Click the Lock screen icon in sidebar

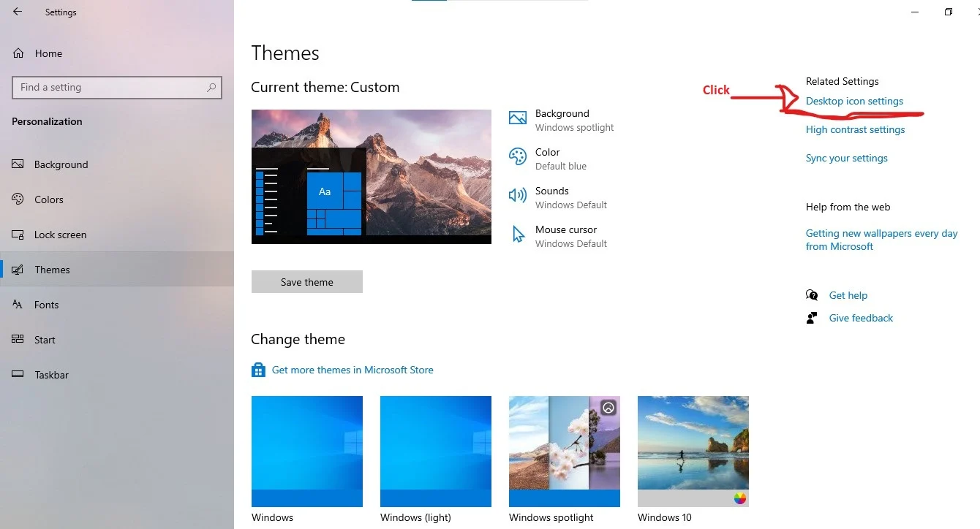coord(18,235)
